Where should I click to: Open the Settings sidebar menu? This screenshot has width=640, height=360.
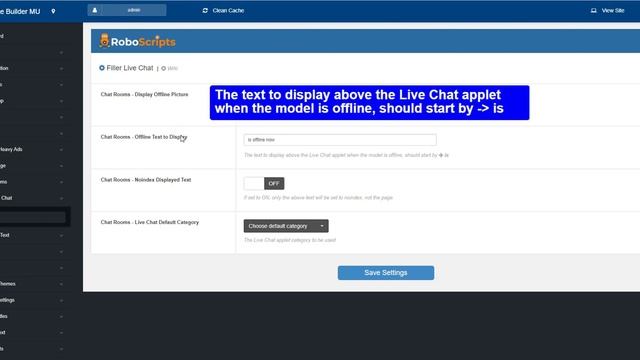tap(7, 300)
